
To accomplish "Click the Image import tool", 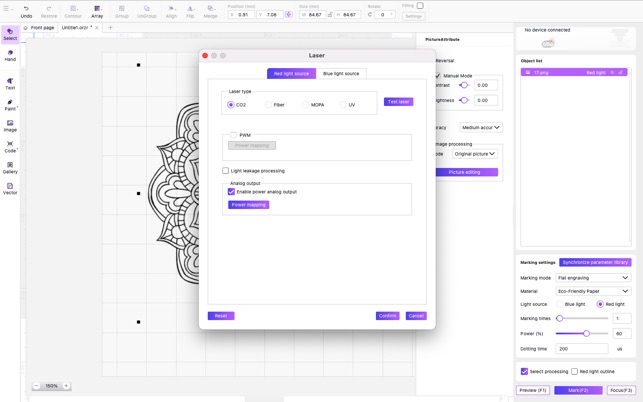I will [x=10, y=126].
